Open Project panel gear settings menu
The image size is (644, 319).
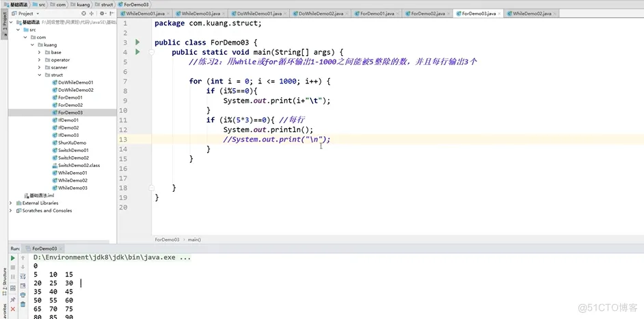coord(103,14)
